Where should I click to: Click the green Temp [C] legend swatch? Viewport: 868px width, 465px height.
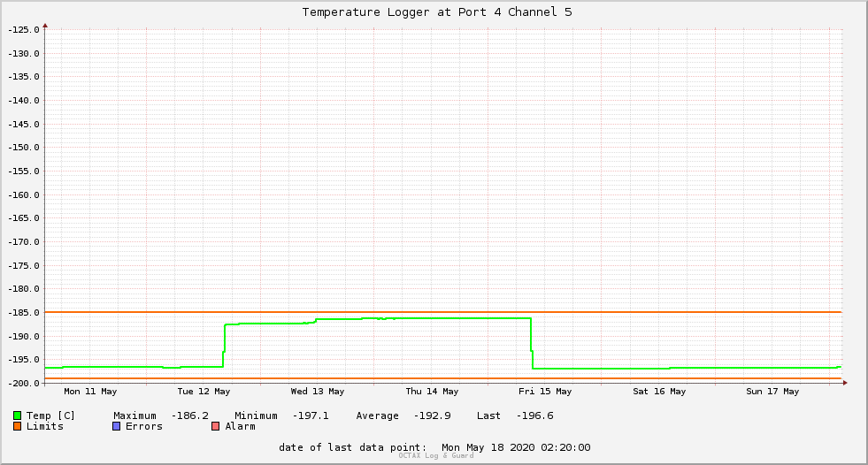(17, 415)
